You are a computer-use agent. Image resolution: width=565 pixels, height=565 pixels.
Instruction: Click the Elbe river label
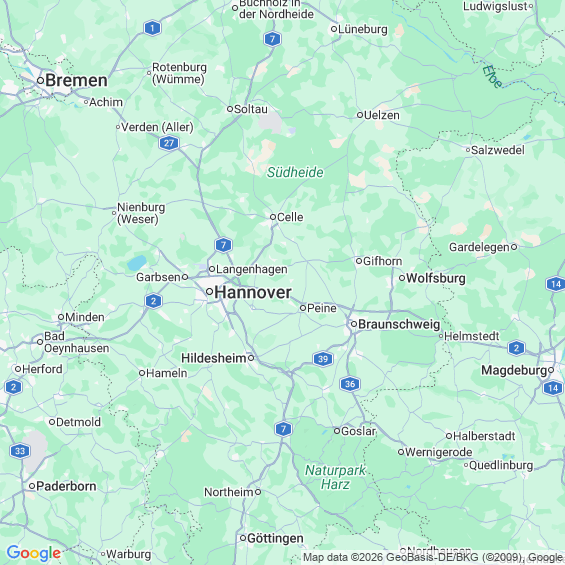pyautogui.click(x=493, y=76)
